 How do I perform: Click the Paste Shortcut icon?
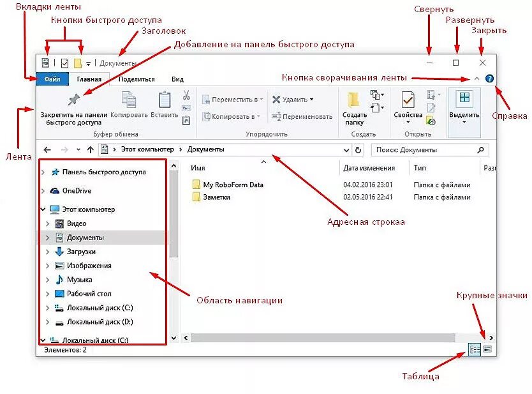[186, 121]
